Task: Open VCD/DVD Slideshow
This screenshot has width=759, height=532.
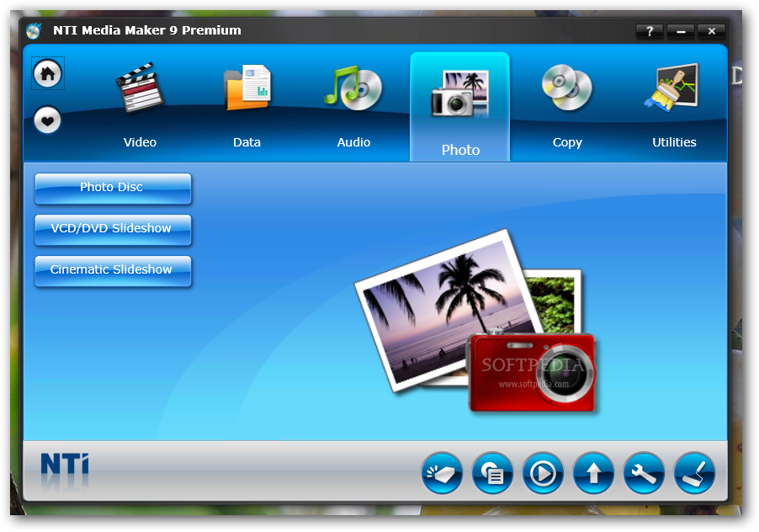Action: point(114,230)
